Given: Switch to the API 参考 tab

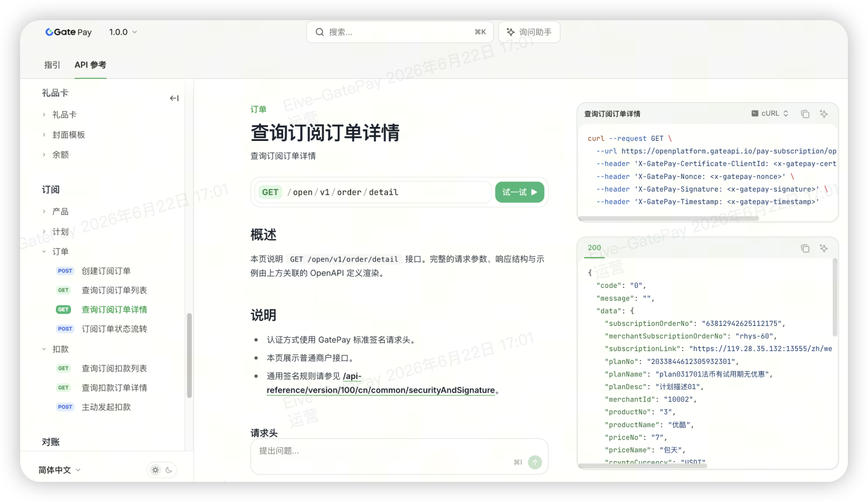Looking at the screenshot, I should coord(91,65).
